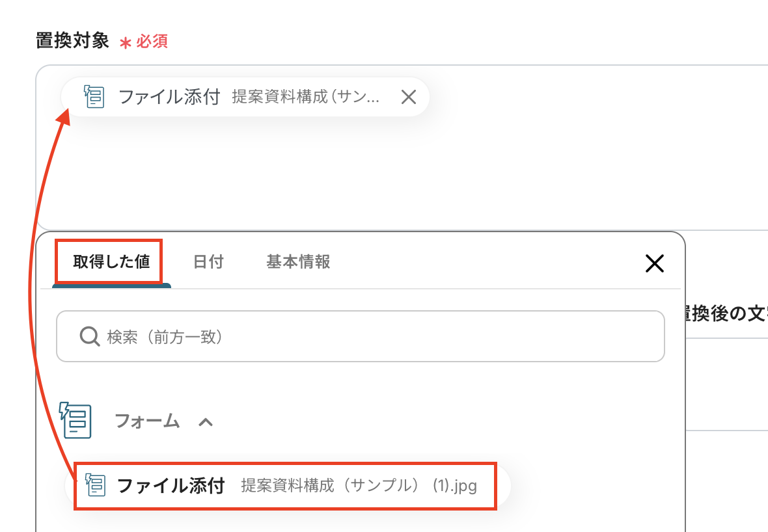Click the 置換対象 field label
The width and height of the screenshot is (768, 532).
pos(72,41)
